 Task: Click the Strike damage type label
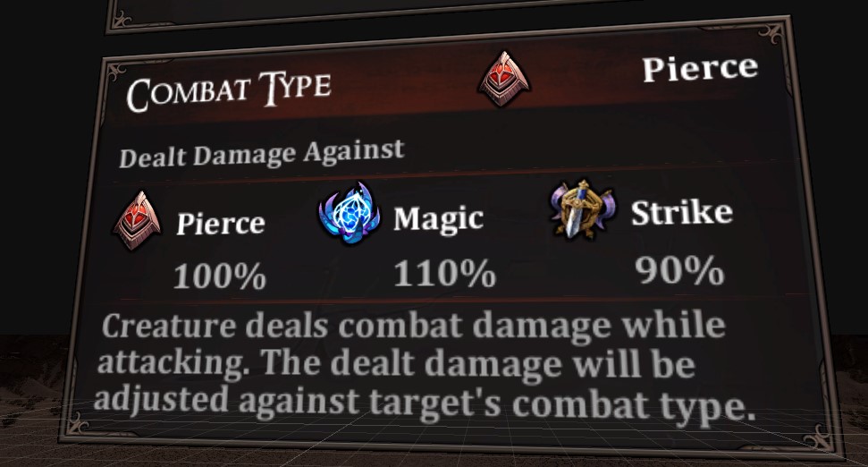coord(682,212)
